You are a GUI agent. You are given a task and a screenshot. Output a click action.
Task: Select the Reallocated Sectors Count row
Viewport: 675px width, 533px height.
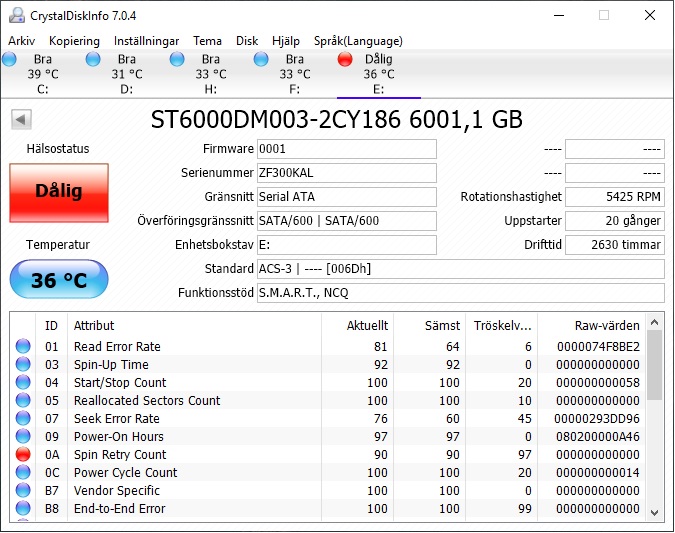(327, 400)
